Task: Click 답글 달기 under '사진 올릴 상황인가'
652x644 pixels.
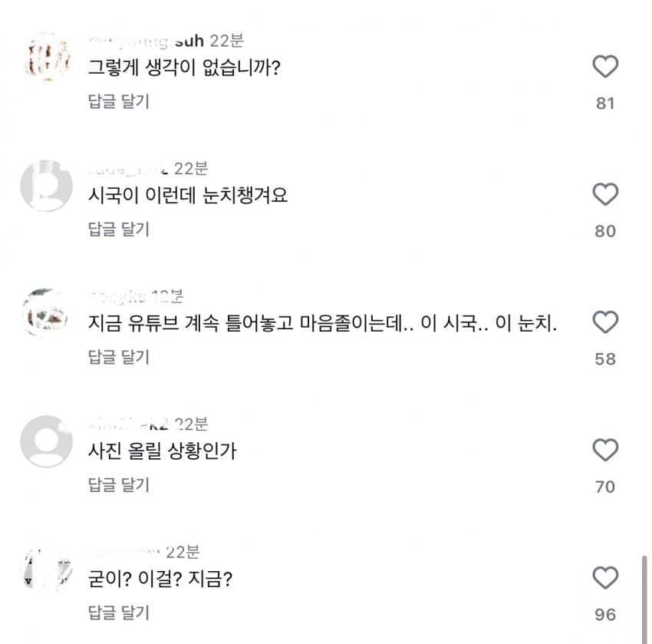Action: [119, 484]
